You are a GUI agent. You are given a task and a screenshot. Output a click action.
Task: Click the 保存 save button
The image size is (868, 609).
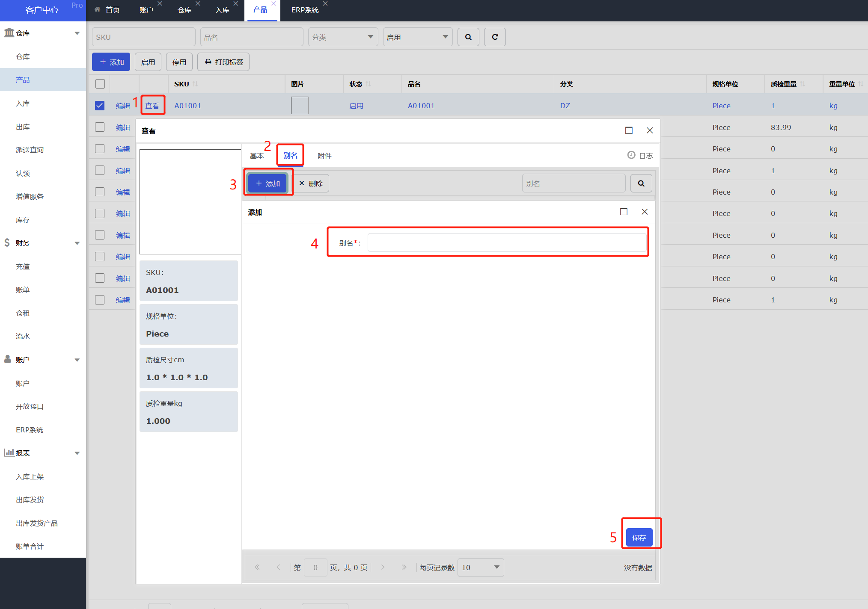[639, 538]
